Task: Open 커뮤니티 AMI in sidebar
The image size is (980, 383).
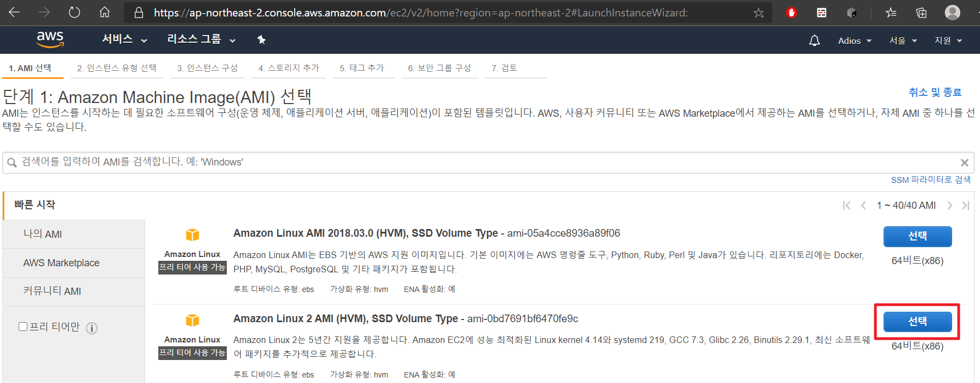Action: pyautogui.click(x=74, y=291)
